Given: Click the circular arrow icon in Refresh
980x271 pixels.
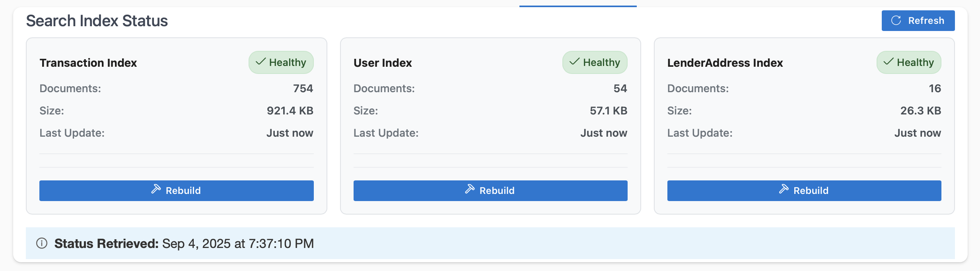Looking at the screenshot, I should (x=896, y=21).
